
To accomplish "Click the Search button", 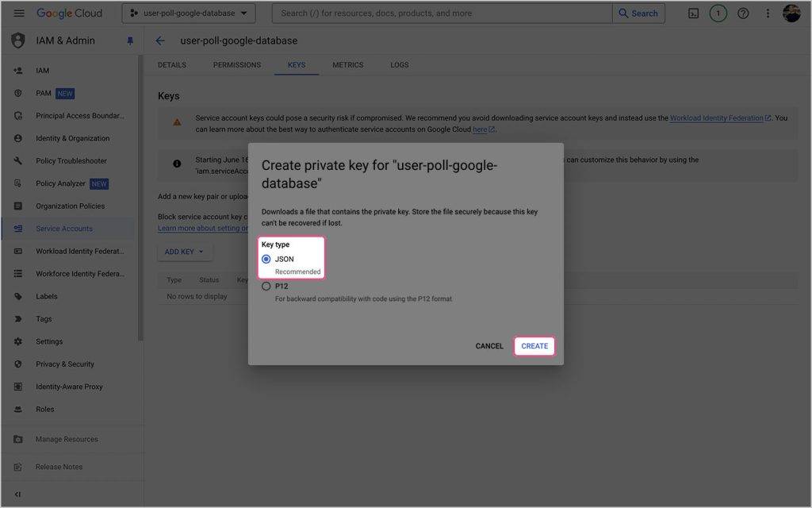I will pyautogui.click(x=638, y=13).
